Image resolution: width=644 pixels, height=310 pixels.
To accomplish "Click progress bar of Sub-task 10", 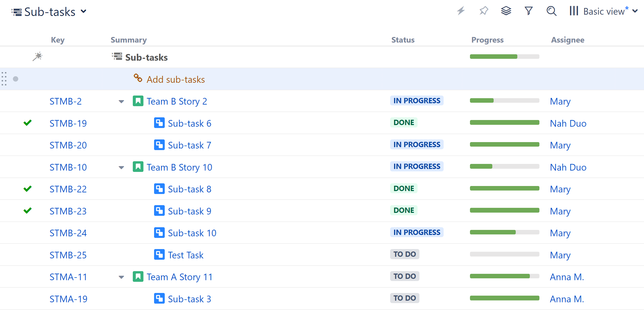I will (x=504, y=232).
